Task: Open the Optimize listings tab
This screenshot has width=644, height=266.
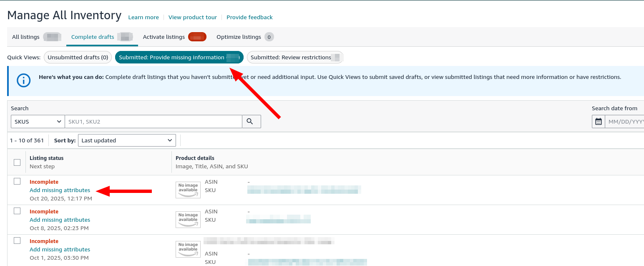Action: pyautogui.click(x=238, y=37)
